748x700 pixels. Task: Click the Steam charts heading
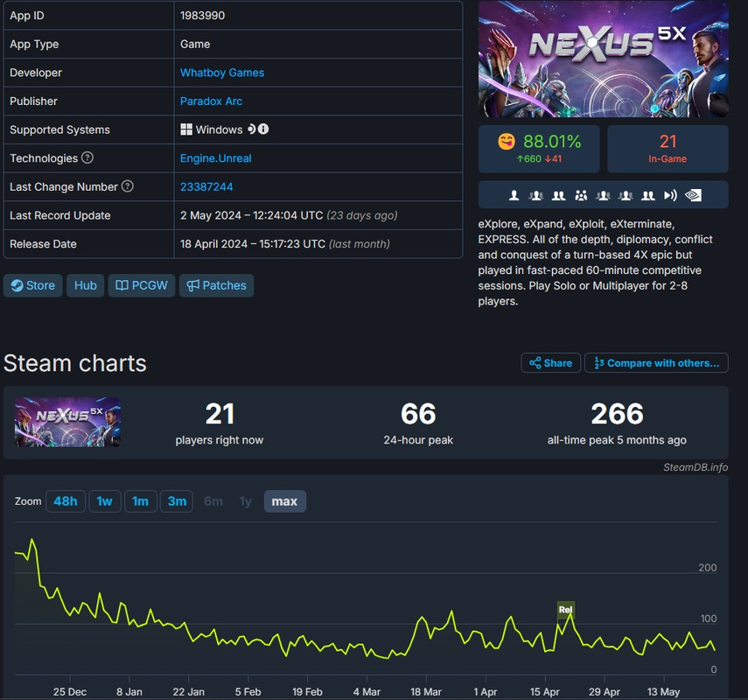click(75, 363)
